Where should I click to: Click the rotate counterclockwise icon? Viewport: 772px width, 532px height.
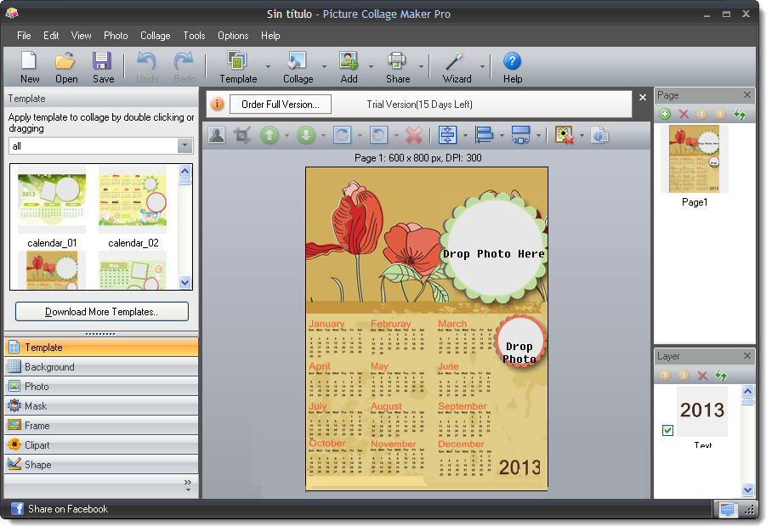(x=378, y=135)
